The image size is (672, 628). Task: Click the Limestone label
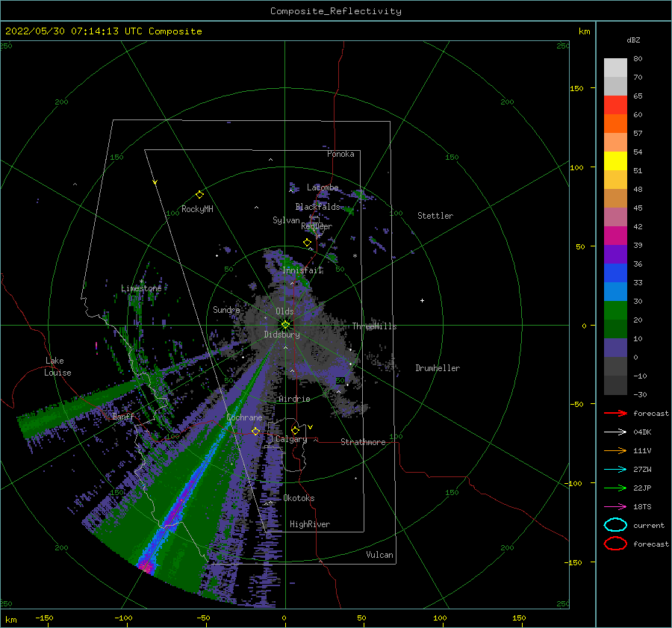point(141,288)
